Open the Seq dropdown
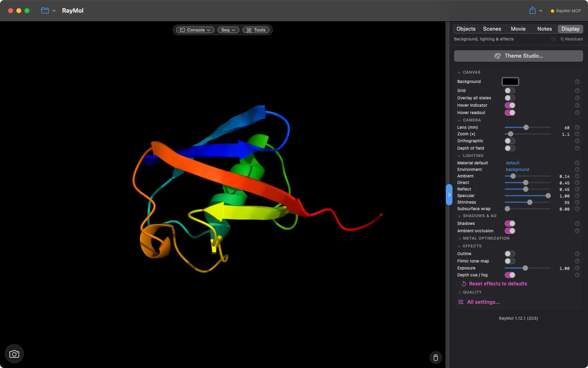This screenshot has width=588, height=368. tap(228, 30)
